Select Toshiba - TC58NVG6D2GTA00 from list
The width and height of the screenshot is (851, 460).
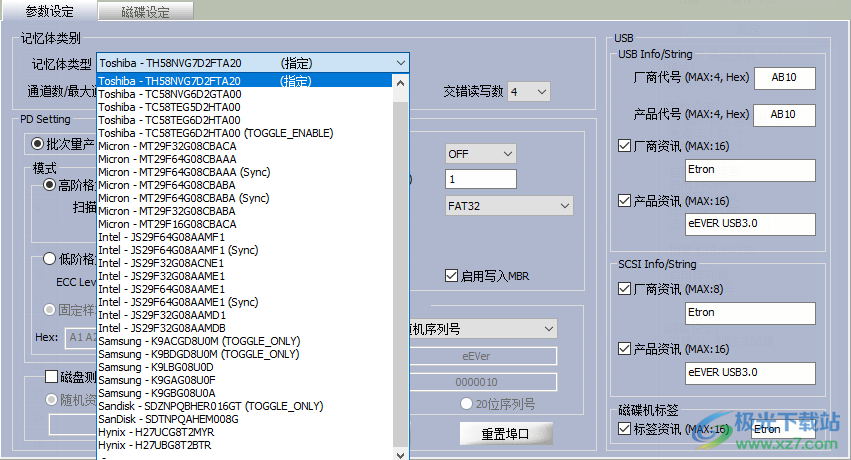pyautogui.click(x=244, y=94)
